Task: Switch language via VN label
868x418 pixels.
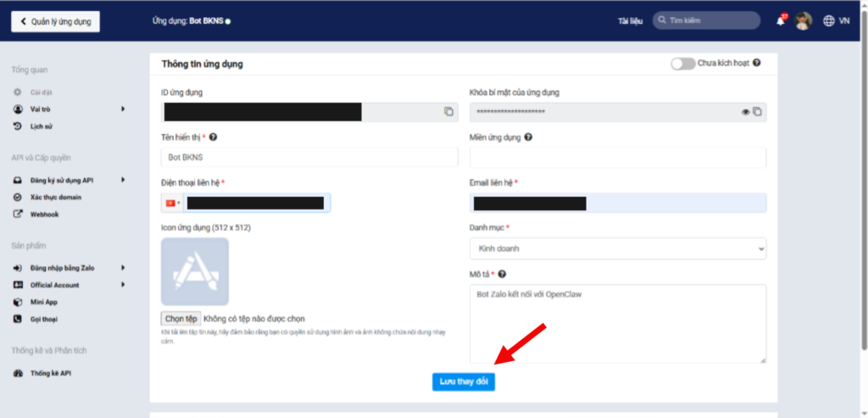Action: point(844,21)
